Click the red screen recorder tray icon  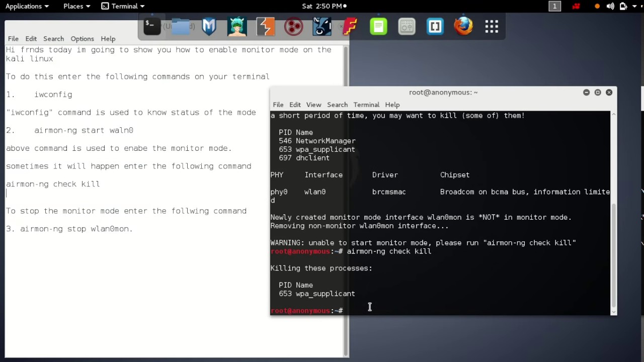pyautogui.click(x=576, y=6)
